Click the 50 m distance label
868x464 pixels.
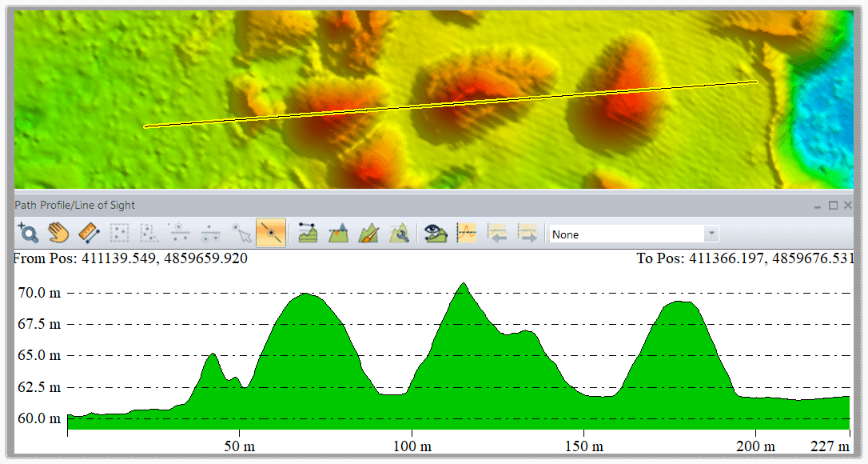(239, 446)
